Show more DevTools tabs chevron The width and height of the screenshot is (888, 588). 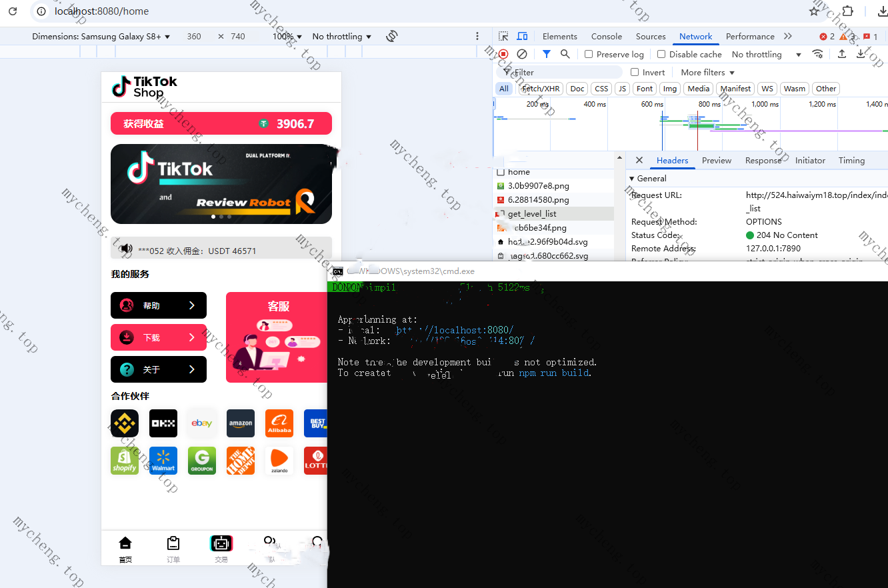[x=788, y=37]
